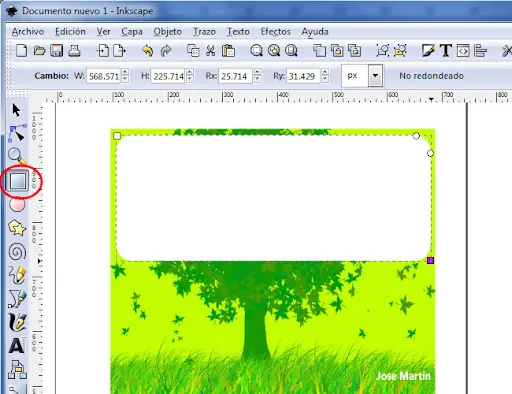Image resolution: width=512 pixels, height=394 pixels.
Task: Select the Star and polygon tool
Action: coord(17,228)
